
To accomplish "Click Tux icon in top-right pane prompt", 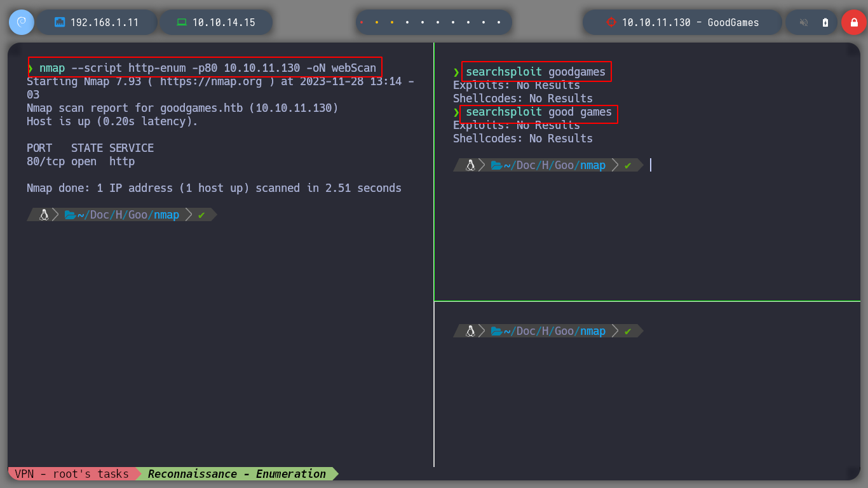I will point(470,165).
